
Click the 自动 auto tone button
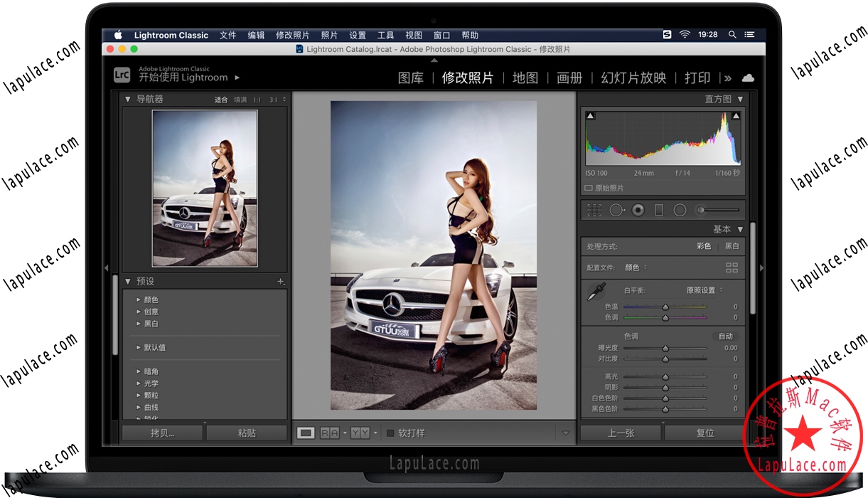pyautogui.click(x=725, y=335)
